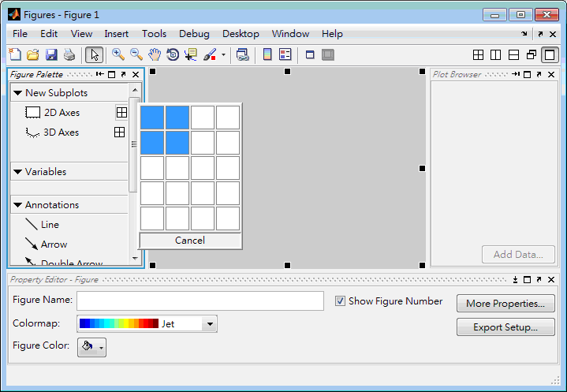
Task: Maximize the Property Editor panel
Action: (x=528, y=279)
